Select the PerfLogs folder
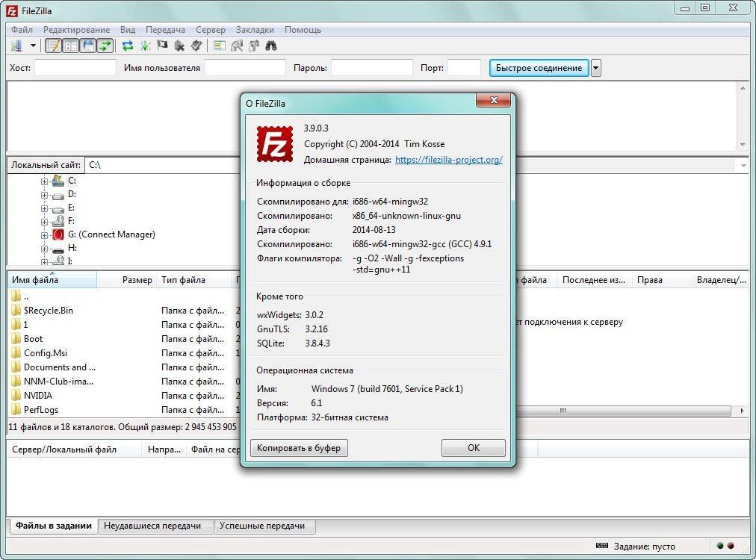 (41, 410)
